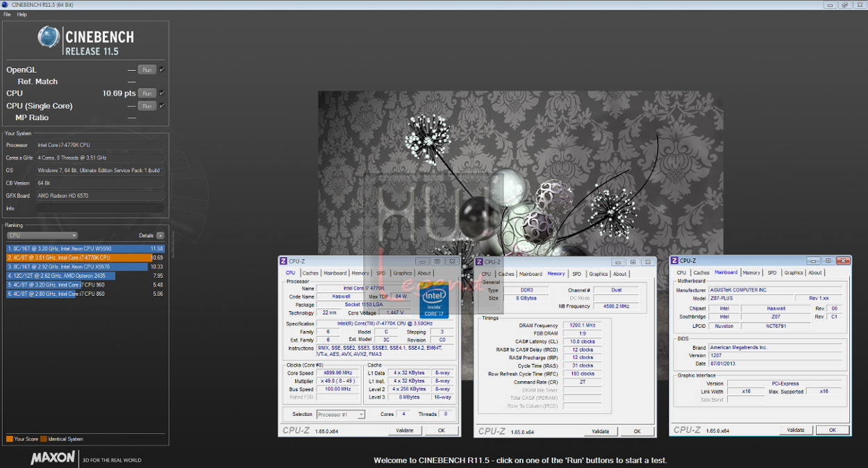Click OK in the CPU tab window
Viewport: 868px width, 468px height.
(x=441, y=431)
